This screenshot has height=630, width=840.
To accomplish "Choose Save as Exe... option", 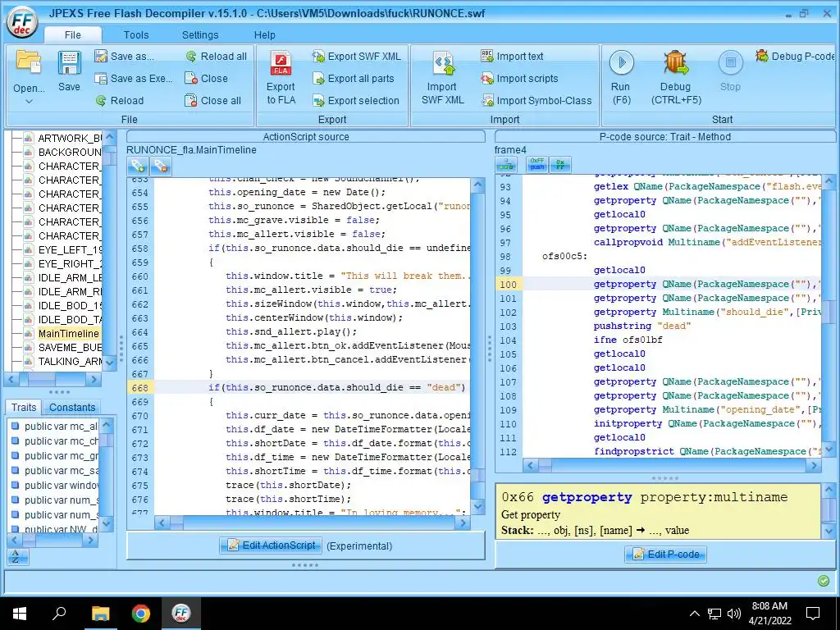I will click(134, 78).
